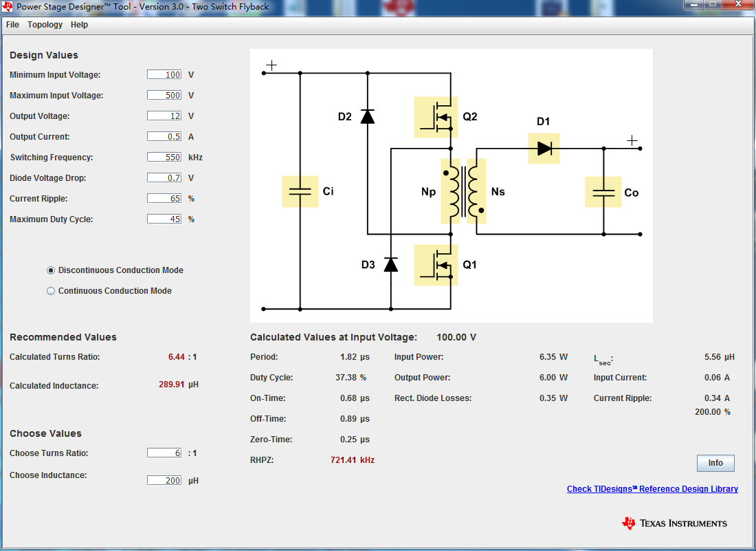
Task: Minimize the Power Stage Designer window
Action: pyautogui.click(x=694, y=4)
